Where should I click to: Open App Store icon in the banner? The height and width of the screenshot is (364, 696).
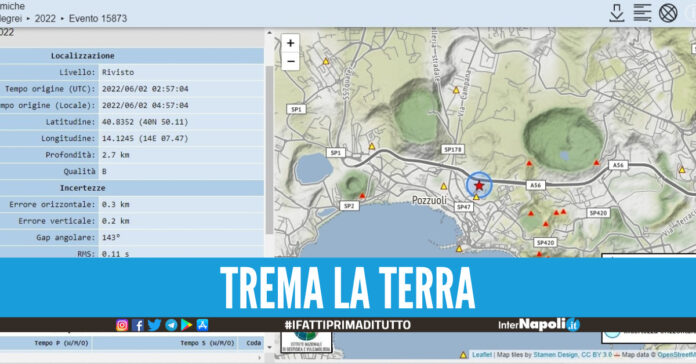pyautogui.click(x=202, y=325)
